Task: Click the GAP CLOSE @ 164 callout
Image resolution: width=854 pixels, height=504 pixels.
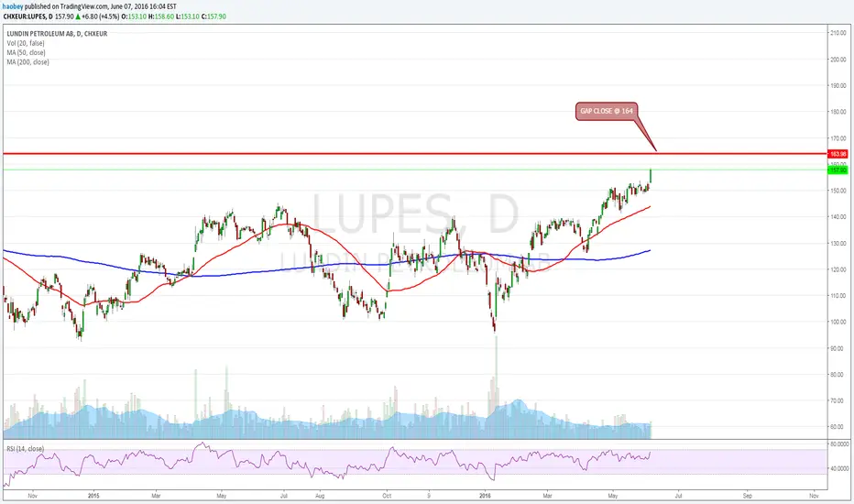Action: [607, 111]
